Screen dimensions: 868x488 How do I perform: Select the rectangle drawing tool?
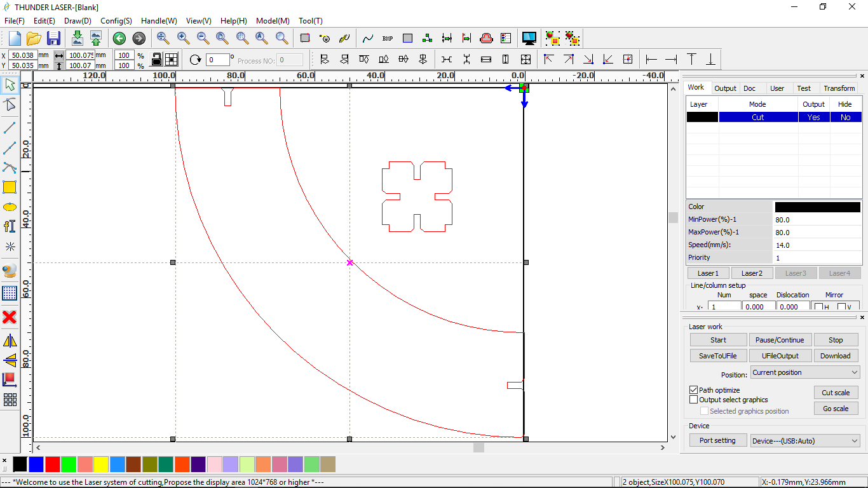[10, 187]
